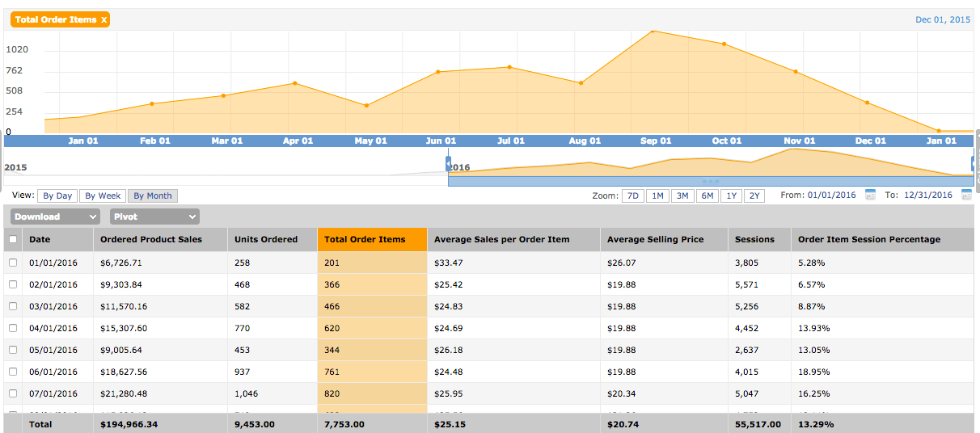Click the Ordered Product Sales column header
Screen dimensions: 980x433
(151, 239)
